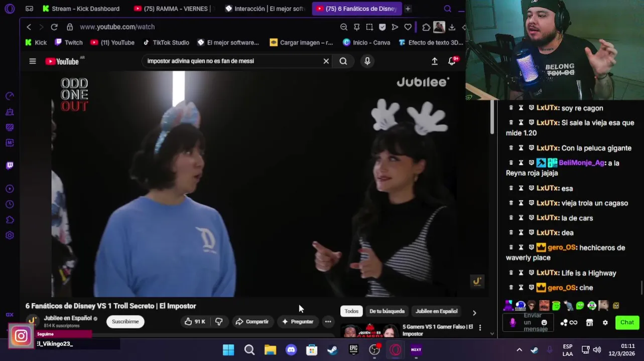This screenshot has width=644, height=361.
Task: Show more filter chips arrow
Action: pyautogui.click(x=474, y=312)
